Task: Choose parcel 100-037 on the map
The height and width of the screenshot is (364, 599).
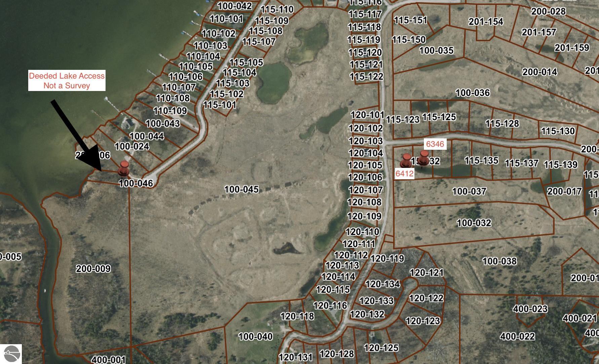Action: (x=469, y=191)
